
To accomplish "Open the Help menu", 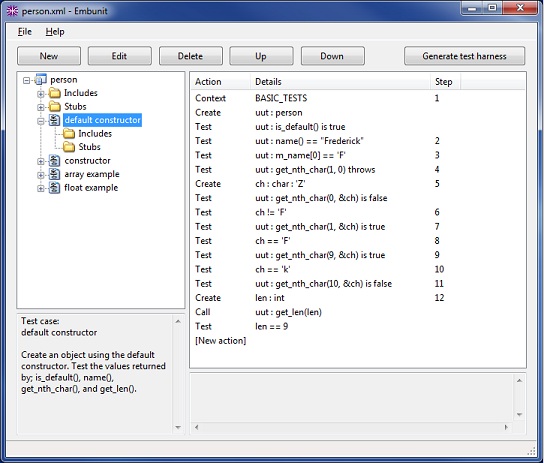I will click(55, 32).
